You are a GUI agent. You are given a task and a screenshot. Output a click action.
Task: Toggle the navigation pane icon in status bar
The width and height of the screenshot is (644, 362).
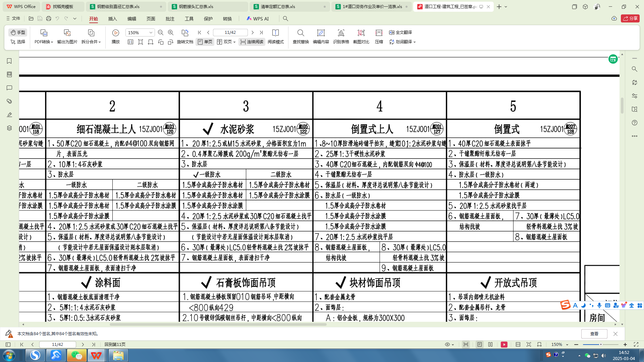[8, 345]
